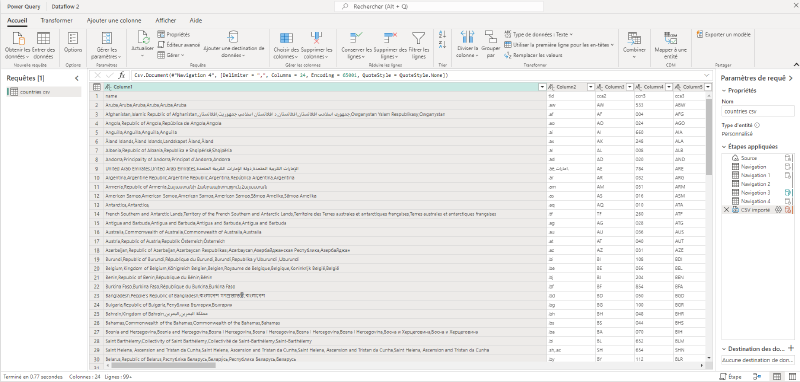The height and width of the screenshot is (382, 800).
Task: Open the Type de données : Texte dropdown
Action: pos(538,34)
